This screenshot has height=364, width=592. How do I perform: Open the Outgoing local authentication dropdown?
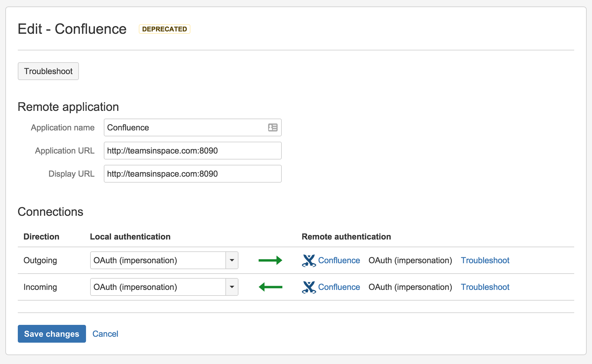[164, 260]
